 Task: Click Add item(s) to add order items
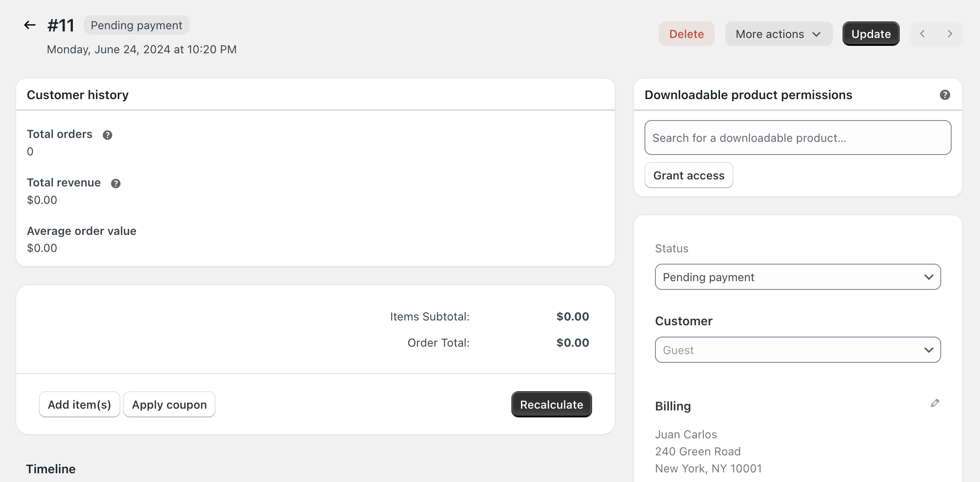pos(79,404)
